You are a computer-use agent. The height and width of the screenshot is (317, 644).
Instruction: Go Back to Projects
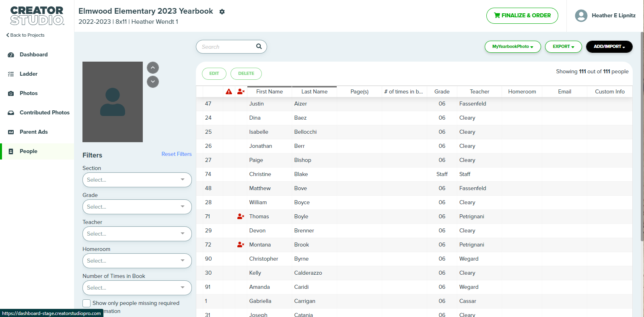(x=25, y=35)
